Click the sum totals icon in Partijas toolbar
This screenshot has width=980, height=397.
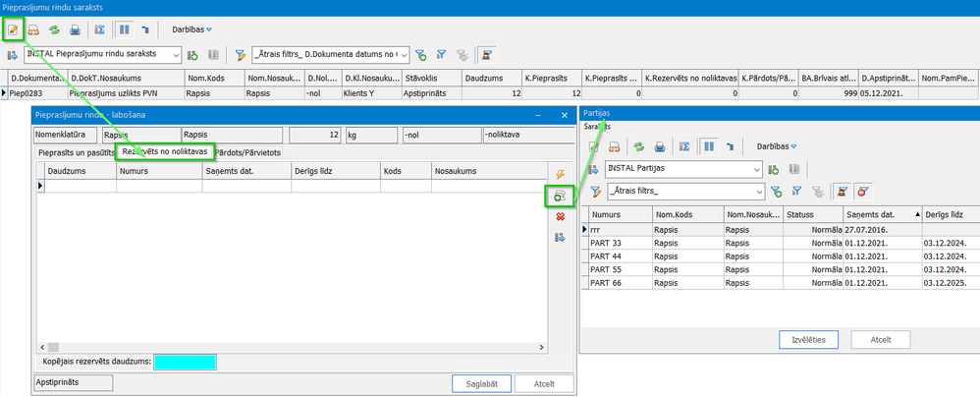click(684, 146)
